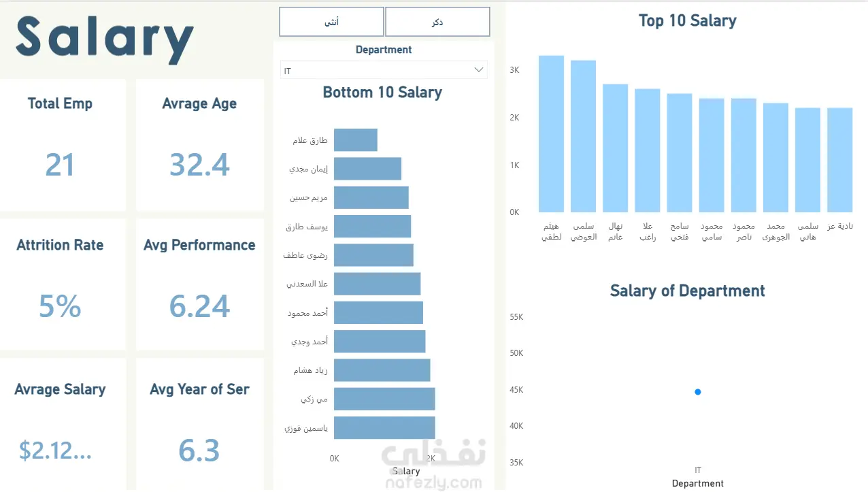Select the يوسف طارق salary bar
Viewport: 868px width, 492px height.
372,226
